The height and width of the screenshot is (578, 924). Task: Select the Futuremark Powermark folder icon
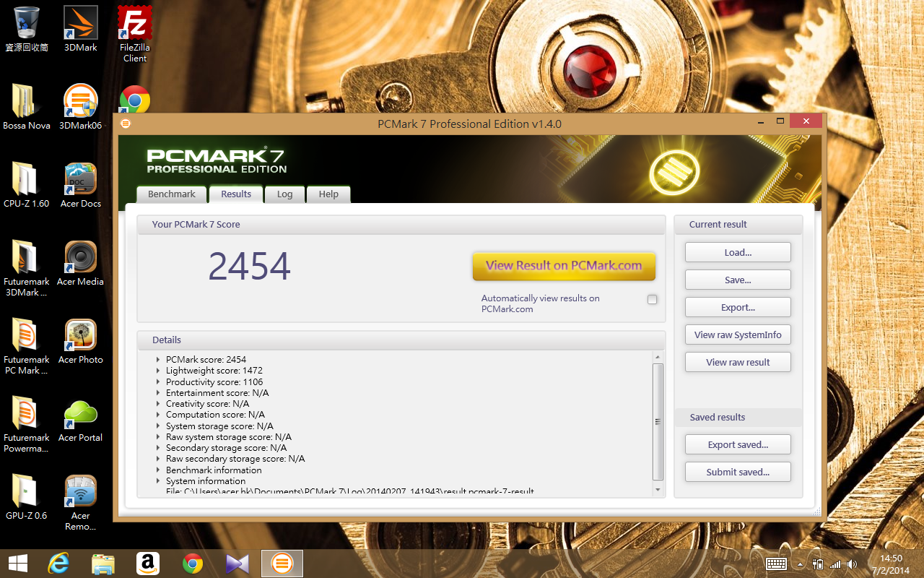27,424
